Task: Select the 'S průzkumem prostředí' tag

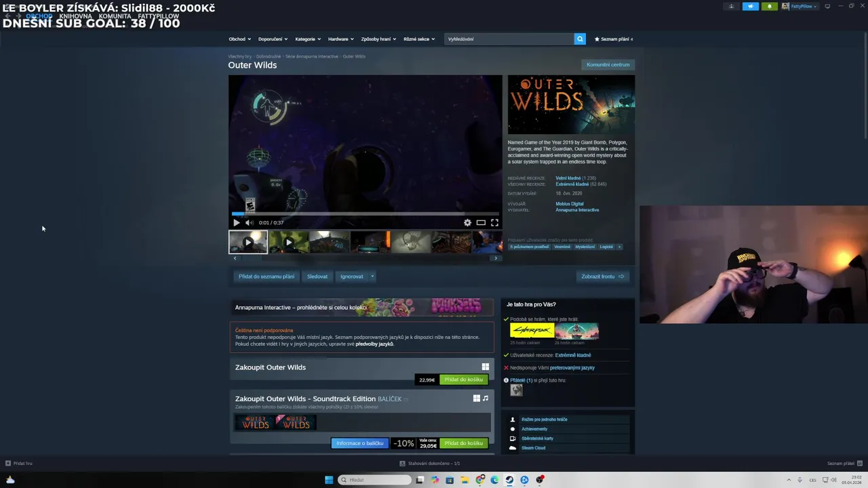Action: tap(530, 247)
